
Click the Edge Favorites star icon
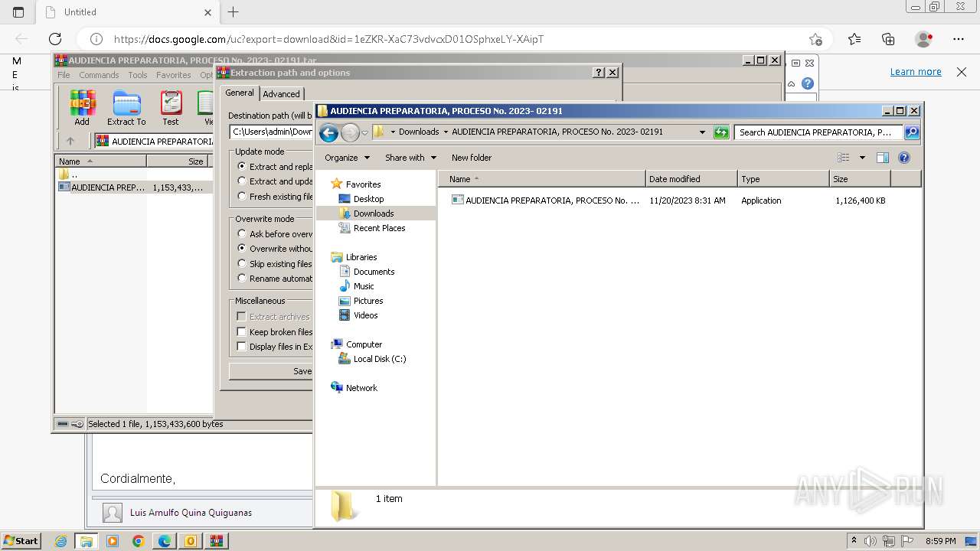[x=854, y=39]
